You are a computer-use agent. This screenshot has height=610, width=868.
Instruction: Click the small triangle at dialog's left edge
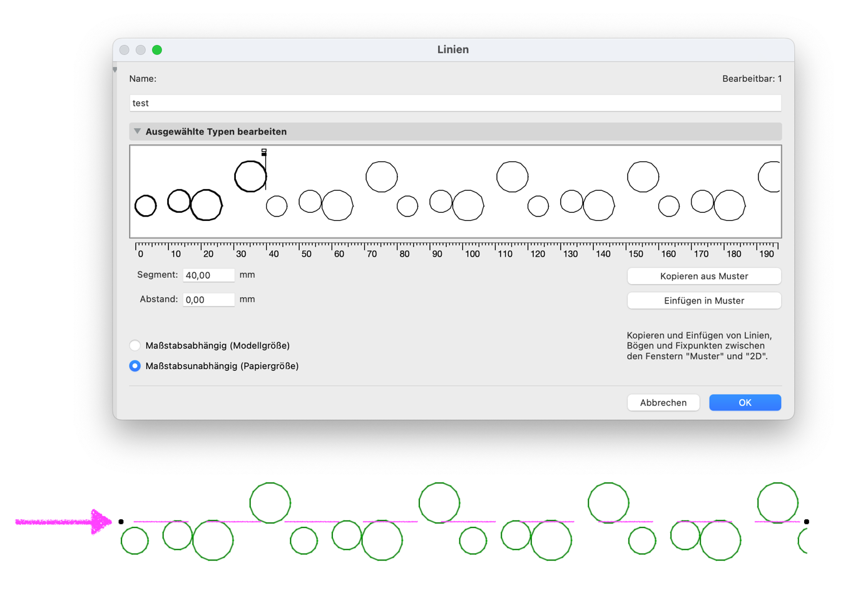click(x=115, y=70)
